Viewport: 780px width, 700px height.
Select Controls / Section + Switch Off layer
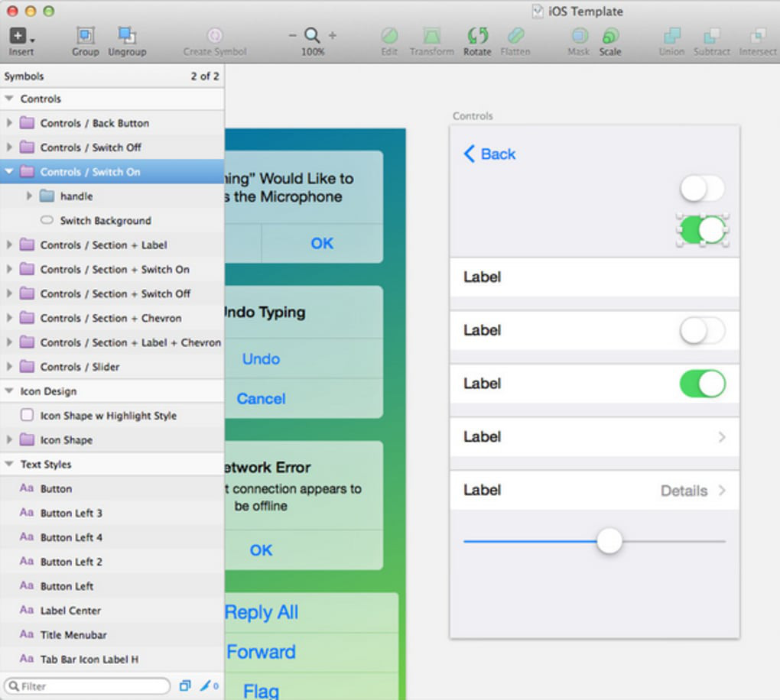tap(112, 293)
